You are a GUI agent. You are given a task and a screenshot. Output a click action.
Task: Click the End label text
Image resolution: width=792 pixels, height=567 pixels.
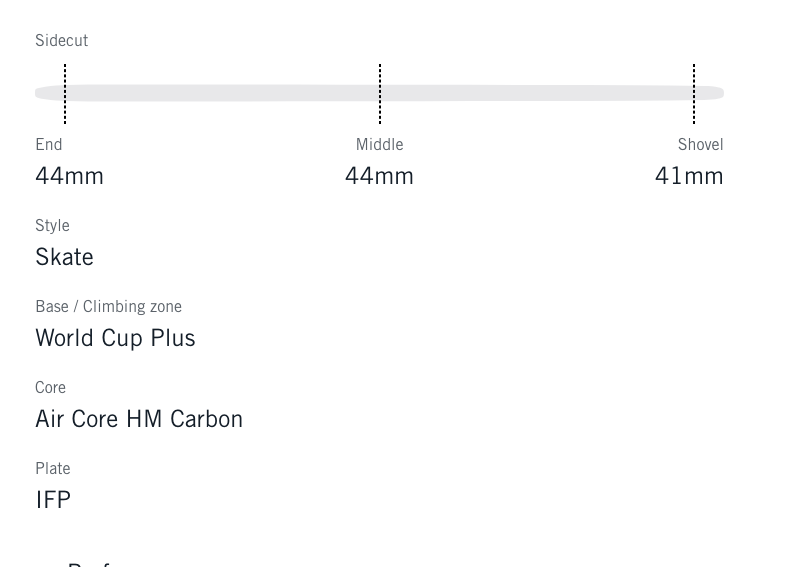click(49, 145)
